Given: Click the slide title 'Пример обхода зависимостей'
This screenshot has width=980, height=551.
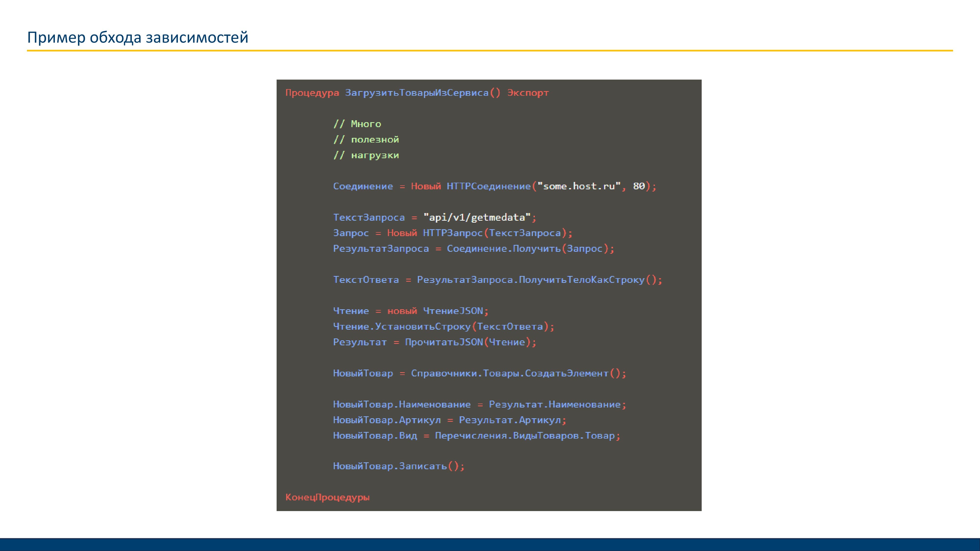Looking at the screenshot, I should (138, 38).
